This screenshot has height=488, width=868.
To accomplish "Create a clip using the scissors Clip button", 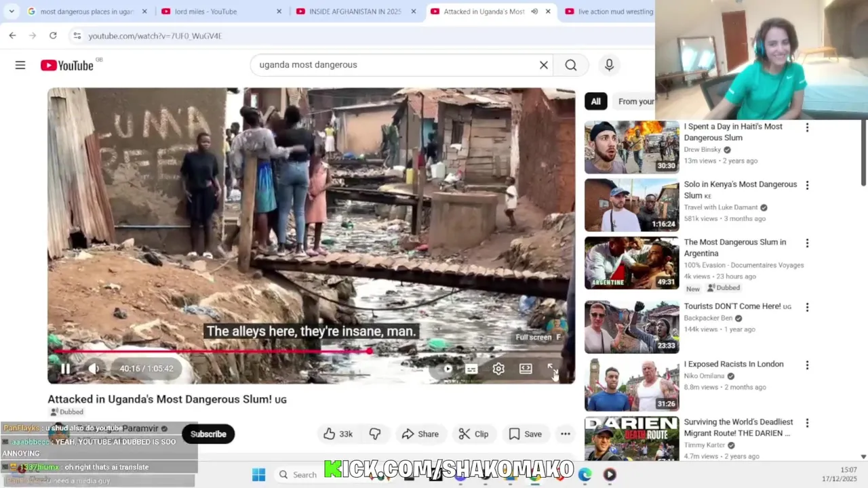I will pos(473,434).
